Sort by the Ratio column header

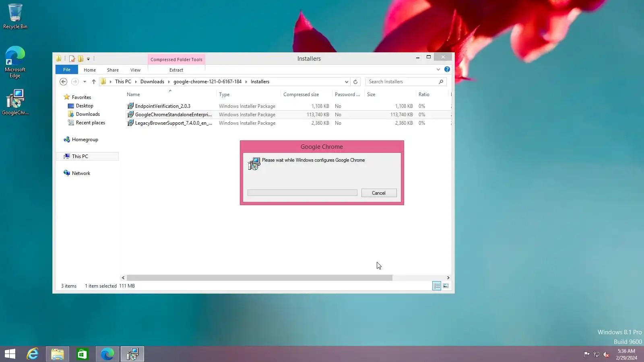click(x=424, y=95)
